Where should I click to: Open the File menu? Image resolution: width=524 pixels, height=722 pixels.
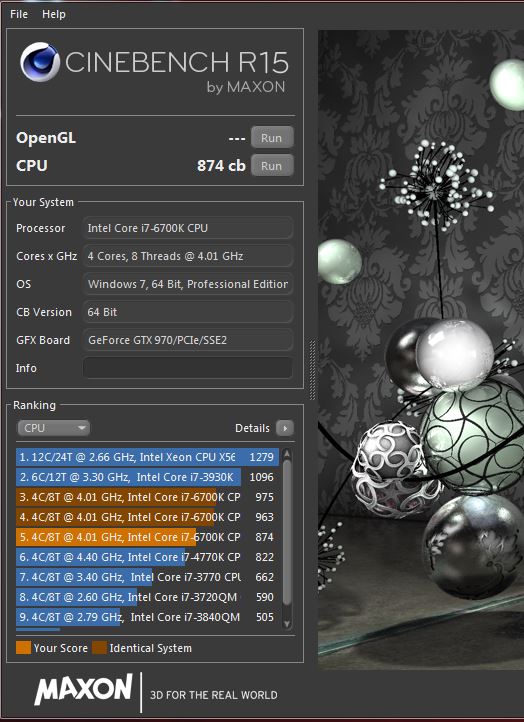(x=19, y=14)
